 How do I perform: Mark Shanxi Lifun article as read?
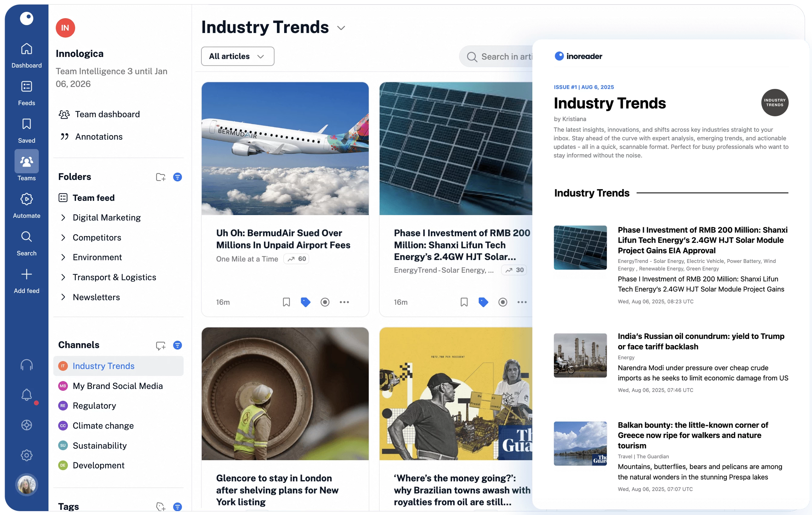(502, 302)
